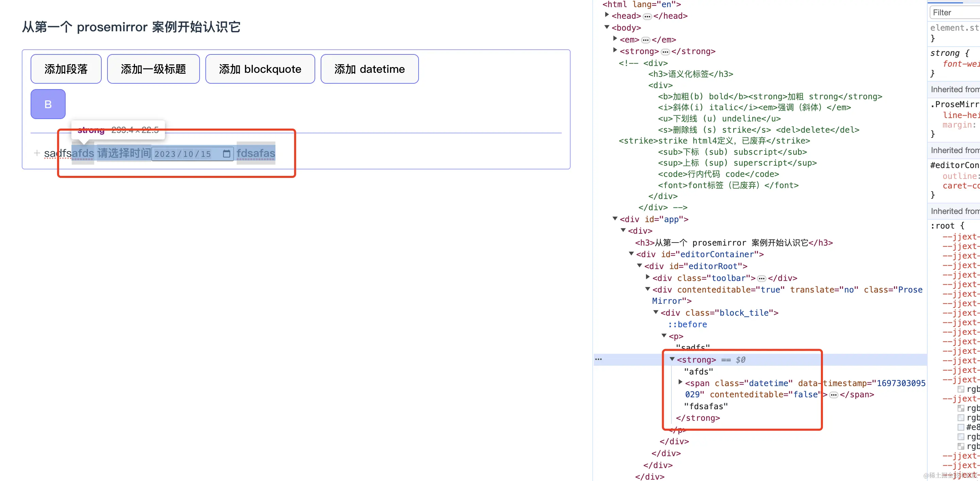This screenshot has width=980, height=481.
Task: Expand the div class="toolbar" node
Action: pyautogui.click(x=648, y=277)
